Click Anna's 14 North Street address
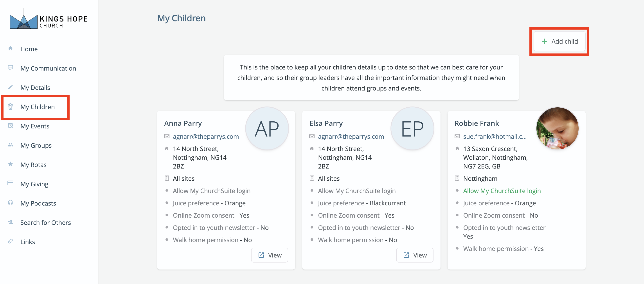This screenshot has width=644, height=284. pos(200,157)
